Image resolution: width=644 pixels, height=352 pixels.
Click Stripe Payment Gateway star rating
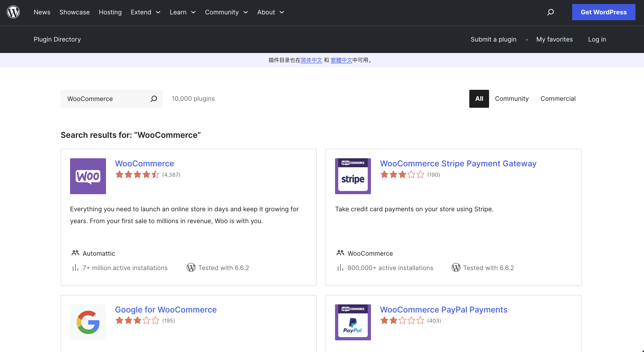pyautogui.click(x=402, y=174)
